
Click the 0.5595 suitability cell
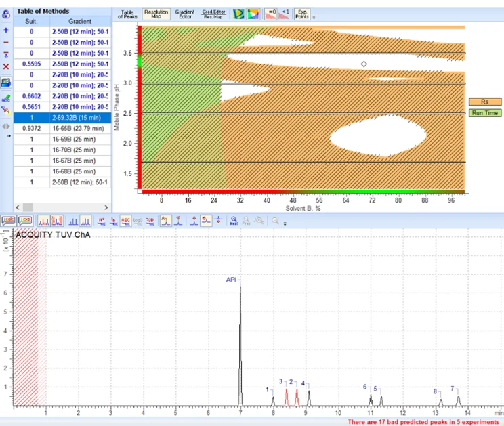pos(31,64)
